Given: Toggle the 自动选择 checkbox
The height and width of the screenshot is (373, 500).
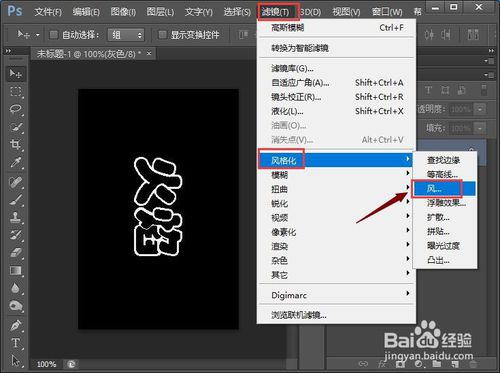Looking at the screenshot, I should (x=53, y=34).
